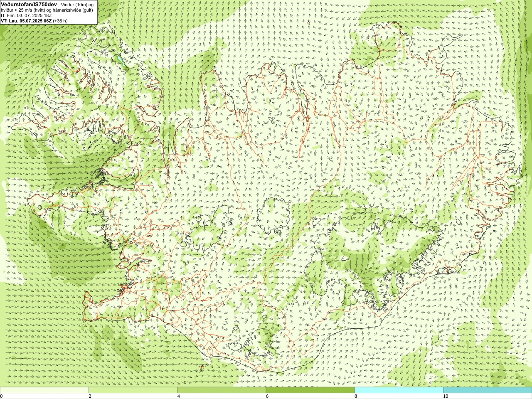Click the scale label '8'
The width and height of the screenshot is (532, 399).
pos(355,396)
